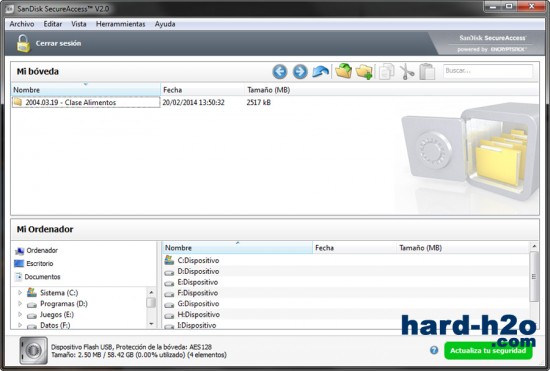Screen dimensions: 550x371
Task: Click the tree panel scroll up arrow
Action: click(151, 292)
